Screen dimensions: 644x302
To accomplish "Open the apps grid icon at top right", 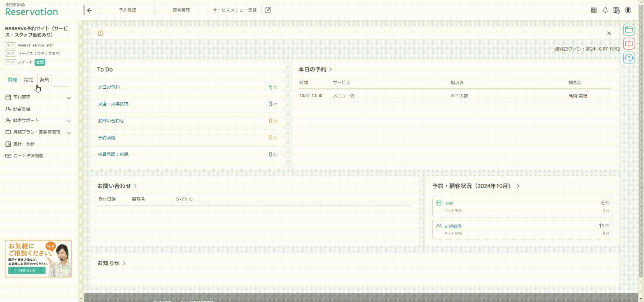I will (x=593, y=10).
